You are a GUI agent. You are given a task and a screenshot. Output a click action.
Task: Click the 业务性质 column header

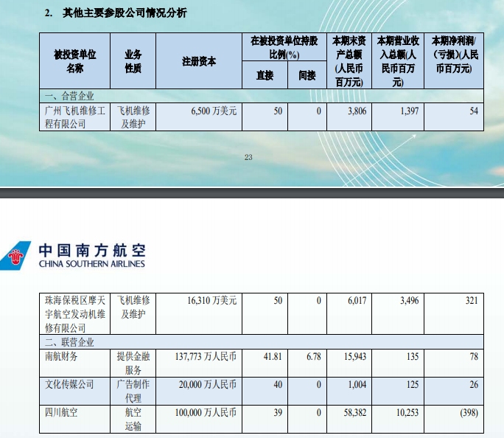(x=133, y=61)
